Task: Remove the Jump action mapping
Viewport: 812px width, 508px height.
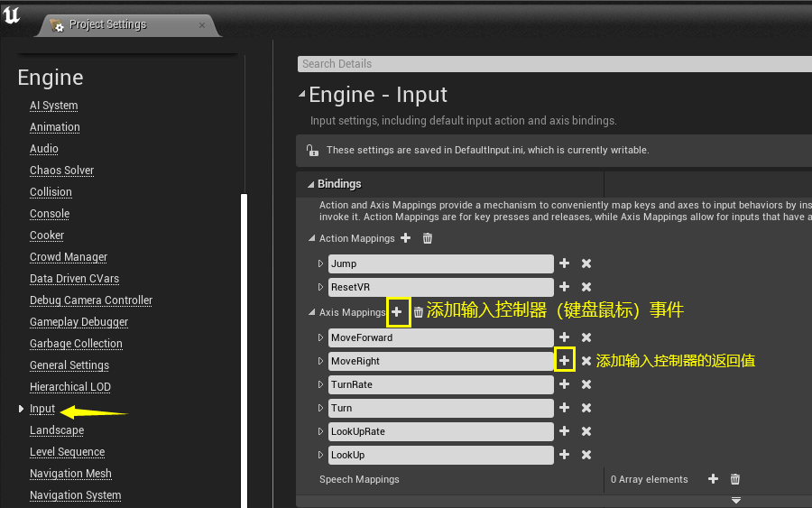Action: tap(586, 263)
